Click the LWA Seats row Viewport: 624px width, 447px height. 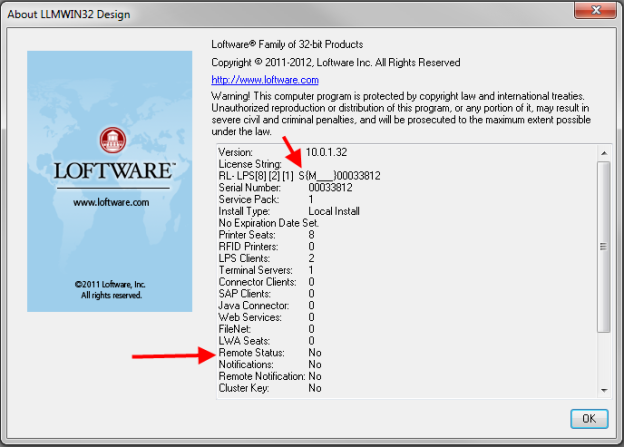267,341
